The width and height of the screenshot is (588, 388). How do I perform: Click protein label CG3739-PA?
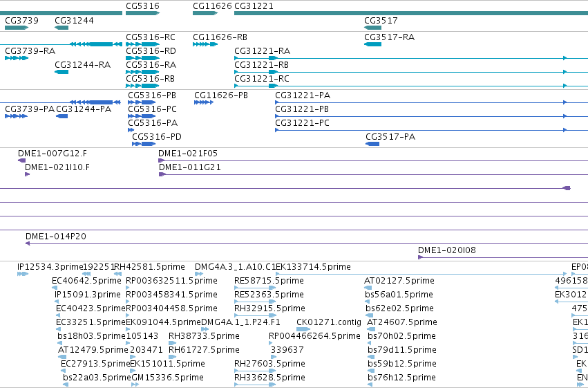click(x=30, y=109)
